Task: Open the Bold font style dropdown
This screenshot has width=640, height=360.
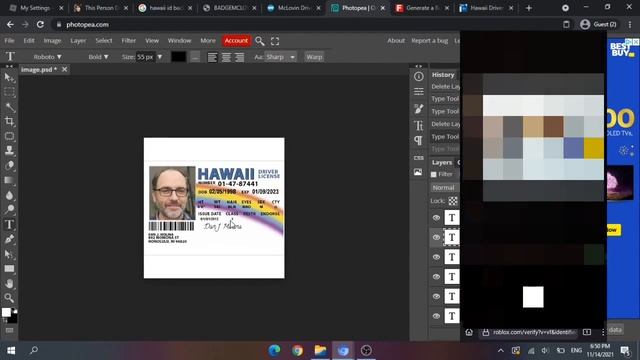Action: [98, 57]
